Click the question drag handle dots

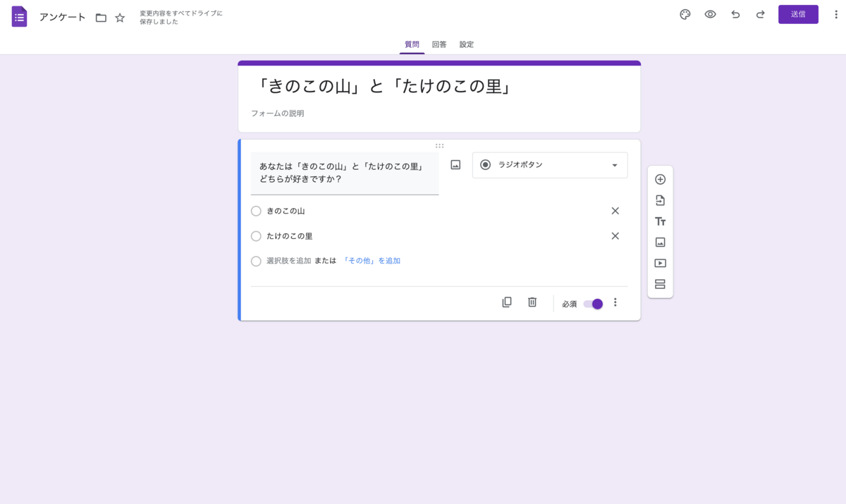(439, 146)
